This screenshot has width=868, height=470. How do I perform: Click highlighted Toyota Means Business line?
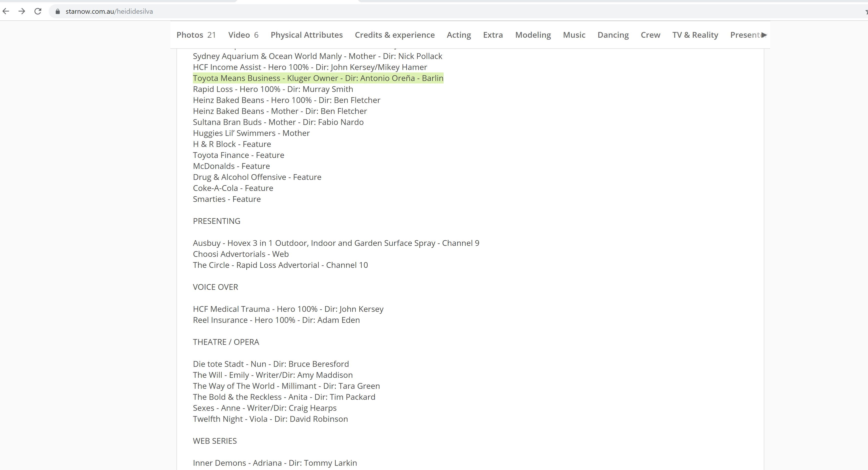click(x=318, y=78)
